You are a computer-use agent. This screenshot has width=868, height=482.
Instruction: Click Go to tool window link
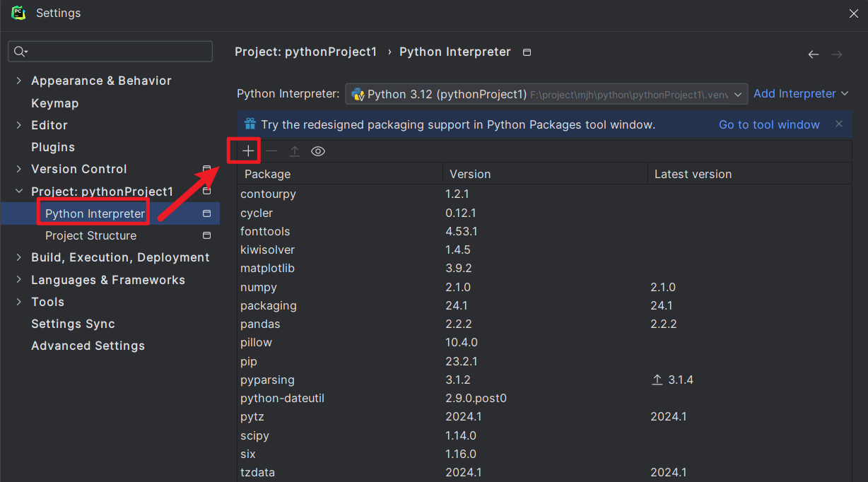(x=769, y=124)
